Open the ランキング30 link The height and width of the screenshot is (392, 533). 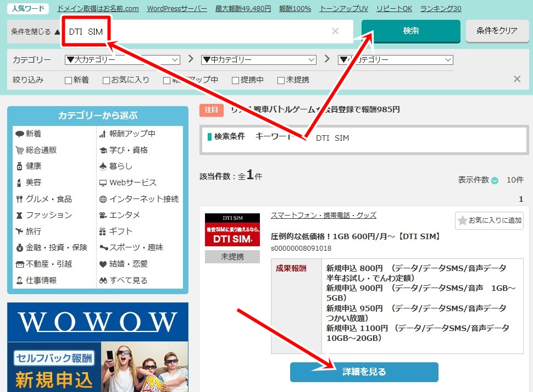pos(441,8)
